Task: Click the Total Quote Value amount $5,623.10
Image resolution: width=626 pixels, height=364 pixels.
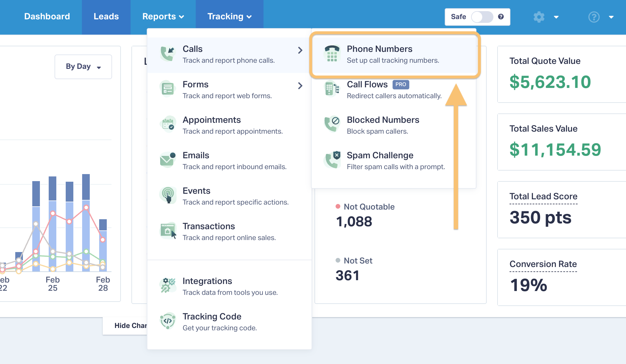Action: [550, 82]
